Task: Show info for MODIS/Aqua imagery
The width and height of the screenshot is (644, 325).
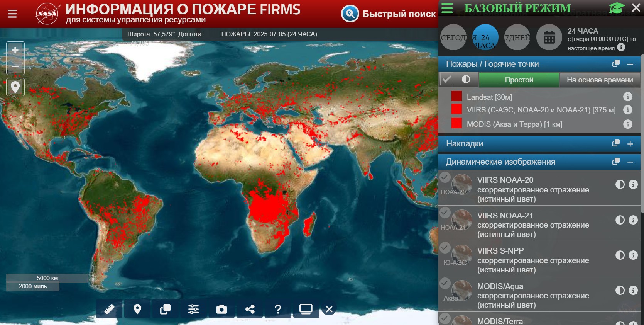Action: [x=633, y=290]
